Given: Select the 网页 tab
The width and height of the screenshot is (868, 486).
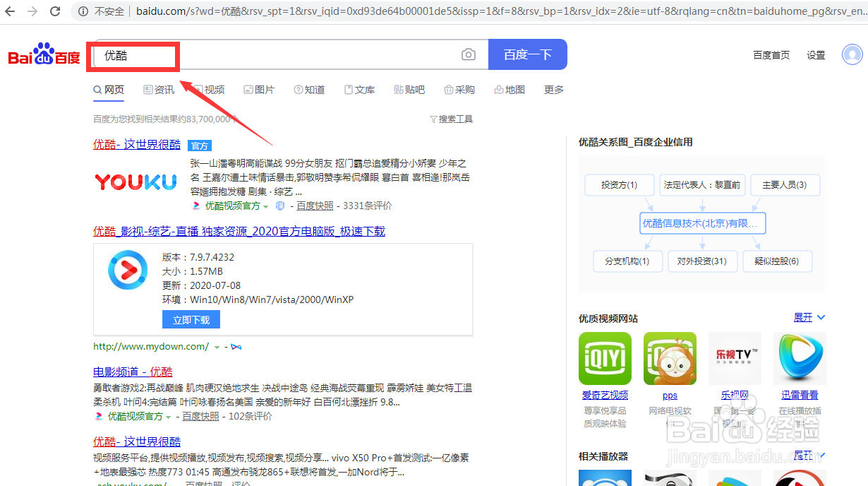Looking at the screenshot, I should pos(109,90).
